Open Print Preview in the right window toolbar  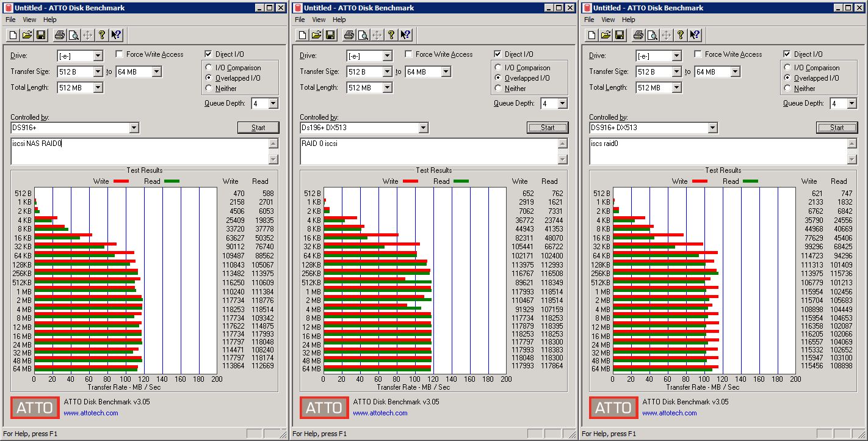(x=652, y=35)
